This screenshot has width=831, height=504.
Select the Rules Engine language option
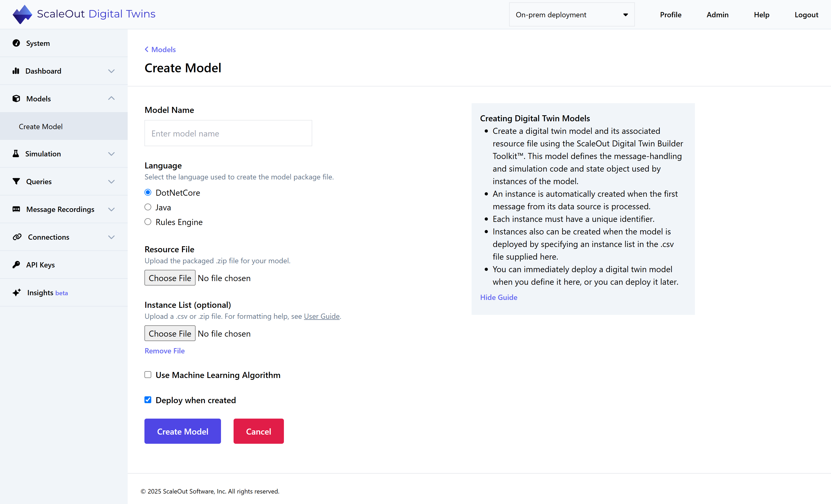148,222
